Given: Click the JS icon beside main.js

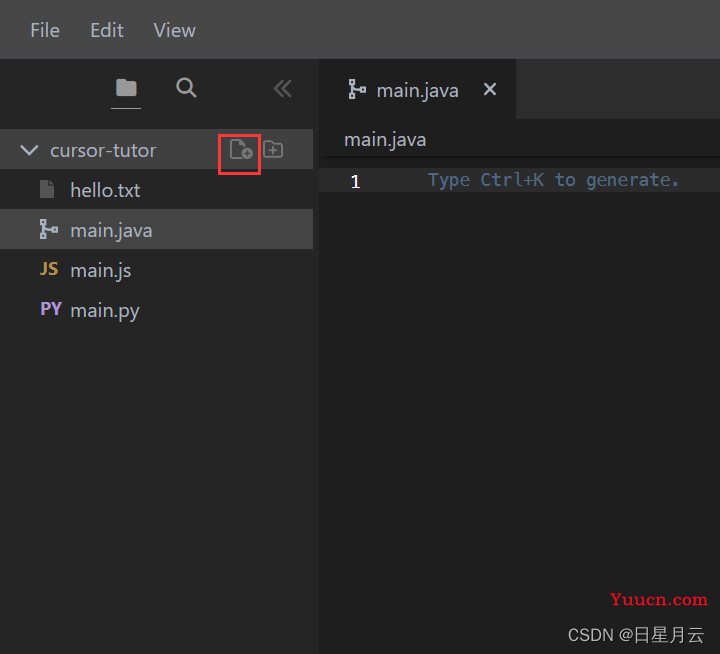Looking at the screenshot, I should (49, 269).
